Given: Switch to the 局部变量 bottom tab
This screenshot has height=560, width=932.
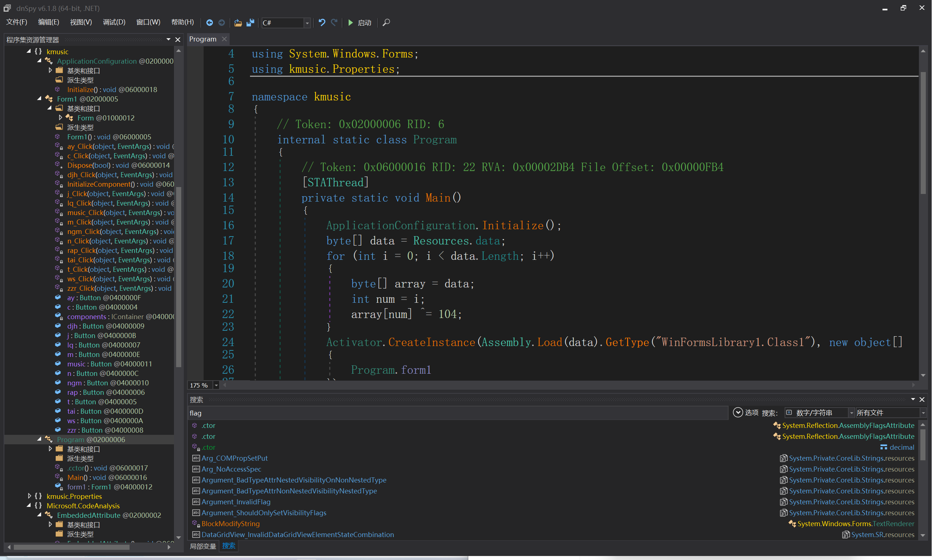Looking at the screenshot, I should point(203,546).
